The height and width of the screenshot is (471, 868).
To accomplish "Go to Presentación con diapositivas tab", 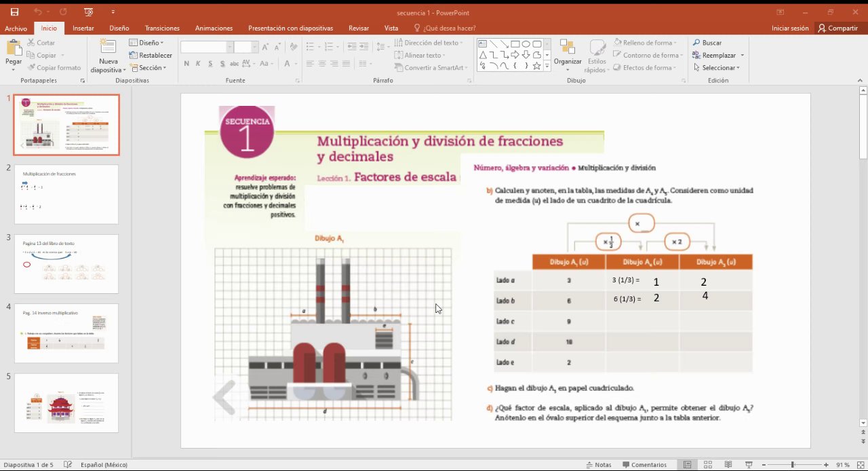I will 290,29.
